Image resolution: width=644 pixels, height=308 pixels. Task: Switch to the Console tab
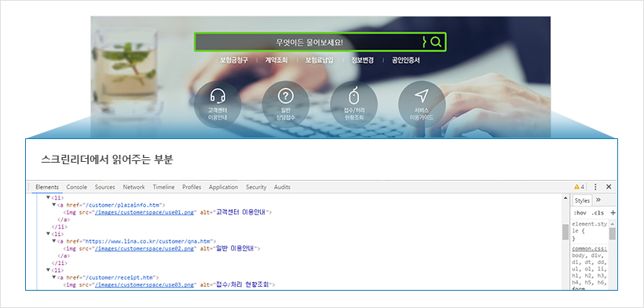[x=77, y=187]
